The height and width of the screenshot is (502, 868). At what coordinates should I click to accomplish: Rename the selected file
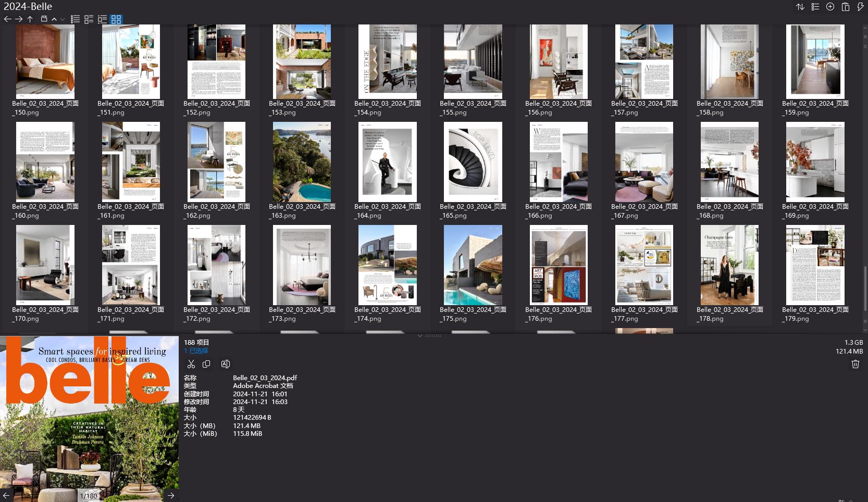pyautogui.click(x=226, y=364)
